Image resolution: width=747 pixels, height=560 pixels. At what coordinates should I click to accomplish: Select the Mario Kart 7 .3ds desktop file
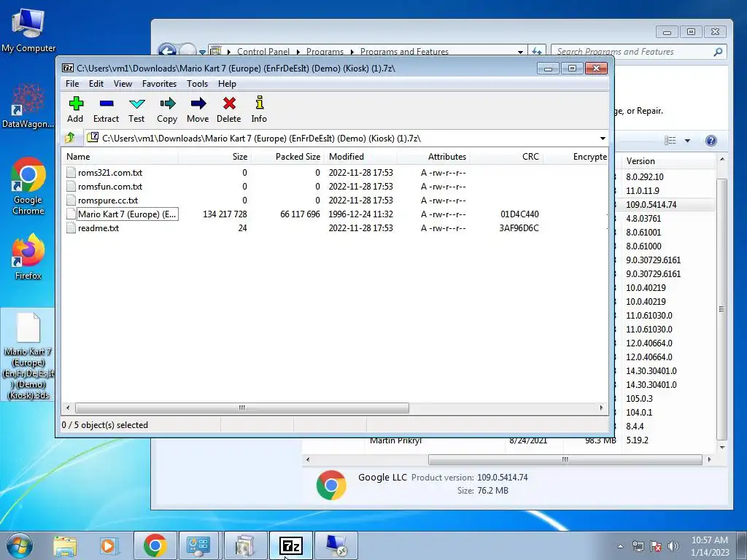pyautogui.click(x=28, y=355)
